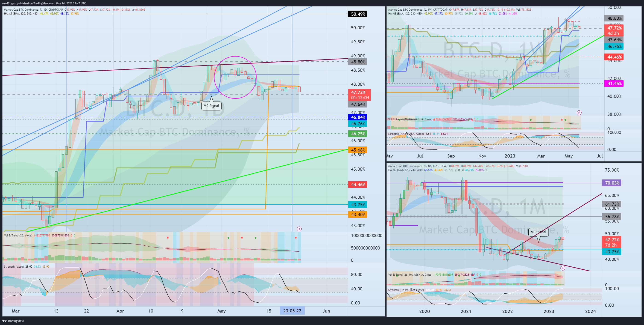Viewport: 644px width, 325px height.
Task: Click the Vol & Trend legend on the monthly chart
Action: 410,275
